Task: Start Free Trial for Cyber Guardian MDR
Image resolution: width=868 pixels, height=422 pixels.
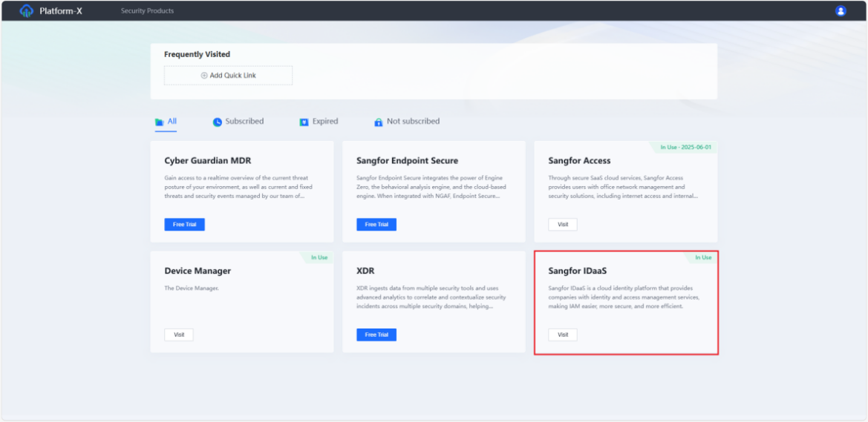Action: 184,225
